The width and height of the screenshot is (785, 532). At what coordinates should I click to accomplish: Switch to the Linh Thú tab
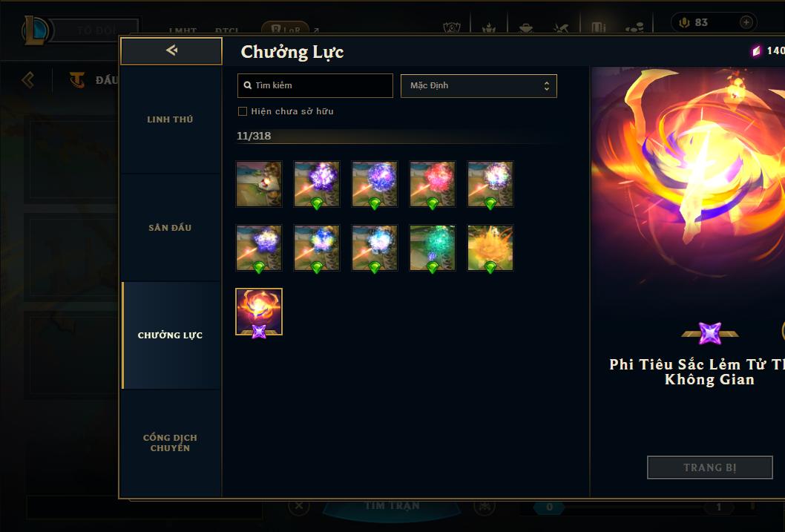[x=170, y=119]
